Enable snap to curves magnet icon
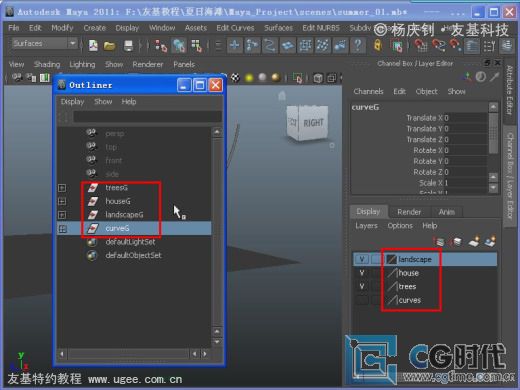The width and height of the screenshot is (520, 390). [438, 46]
